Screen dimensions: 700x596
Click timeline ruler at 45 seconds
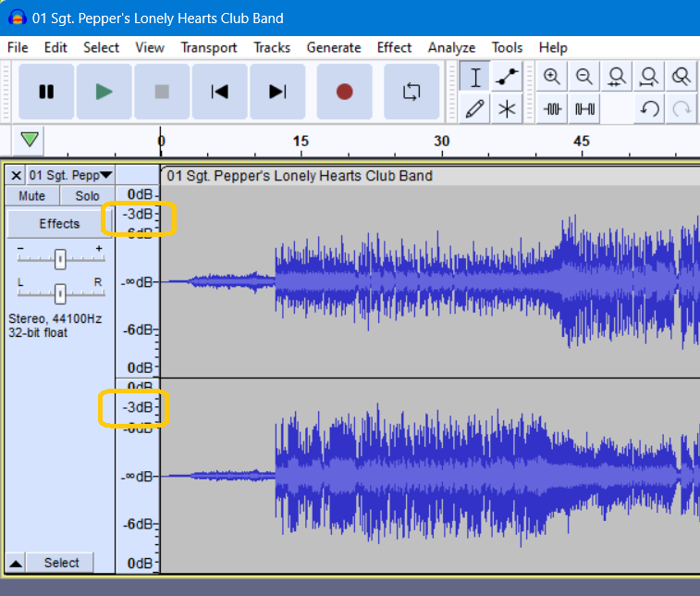pos(582,142)
